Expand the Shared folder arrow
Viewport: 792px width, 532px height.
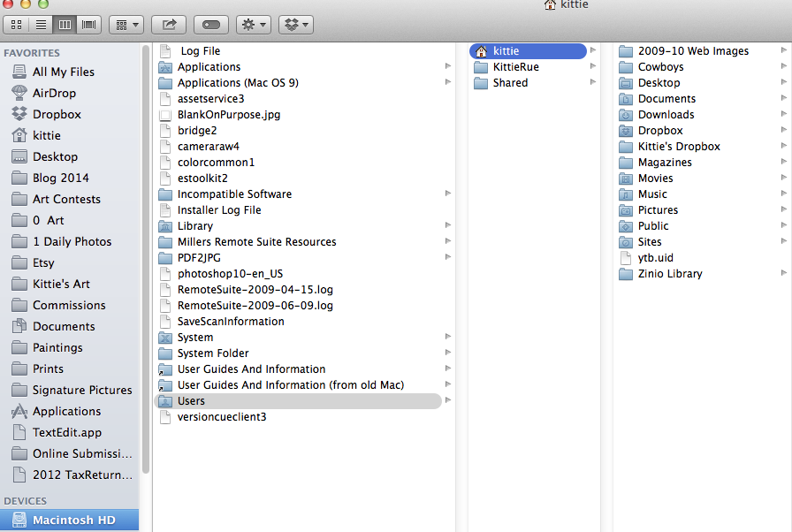click(x=593, y=82)
